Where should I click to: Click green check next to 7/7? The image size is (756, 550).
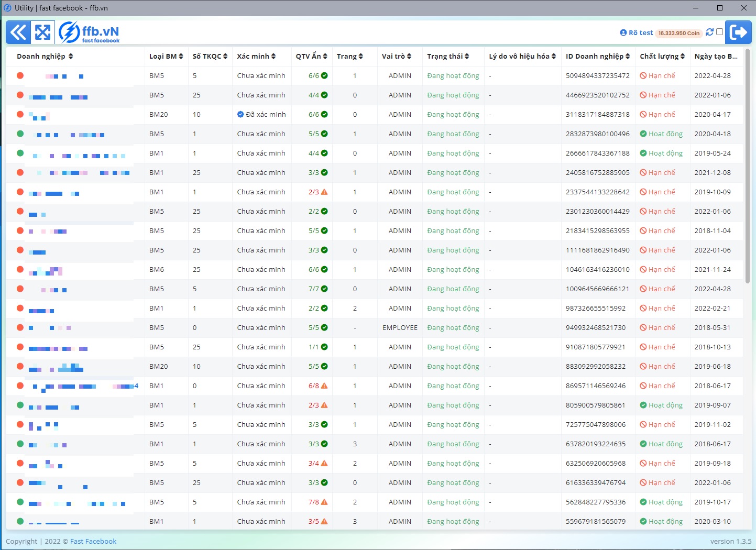[x=324, y=289]
